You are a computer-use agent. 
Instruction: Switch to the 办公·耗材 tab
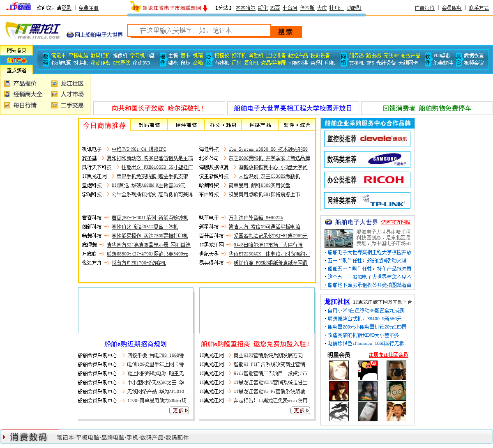click(223, 125)
